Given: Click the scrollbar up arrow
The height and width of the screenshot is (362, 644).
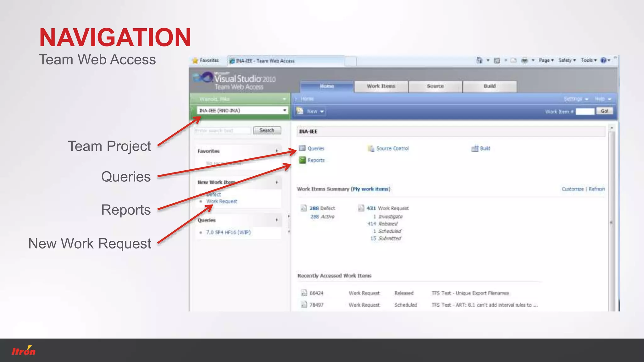Looking at the screenshot, I should 612,128.
